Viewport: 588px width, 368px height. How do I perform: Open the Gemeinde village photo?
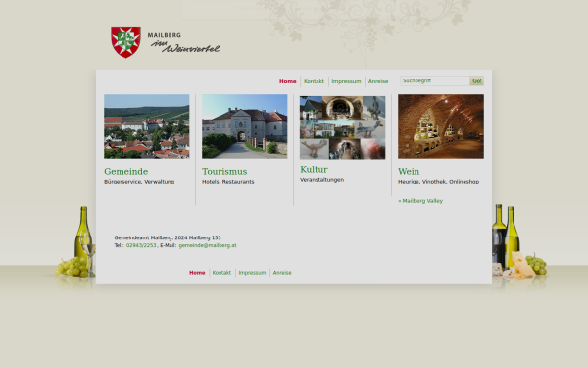(x=147, y=127)
